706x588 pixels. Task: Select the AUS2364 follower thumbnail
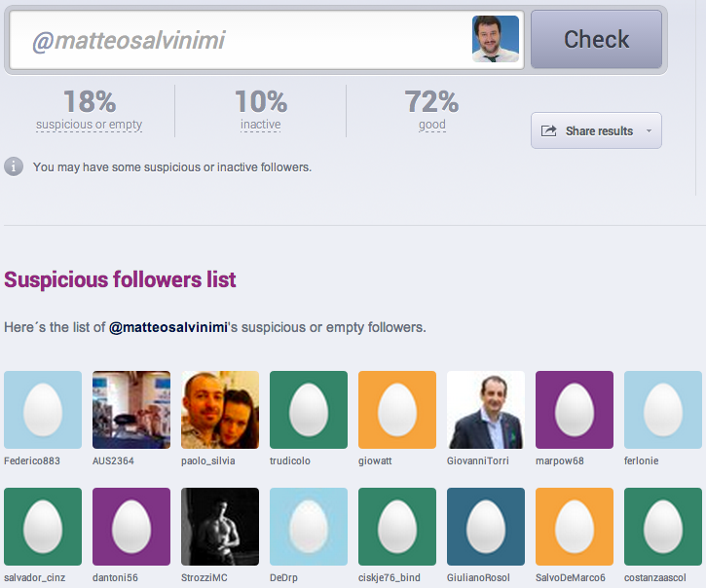131,410
